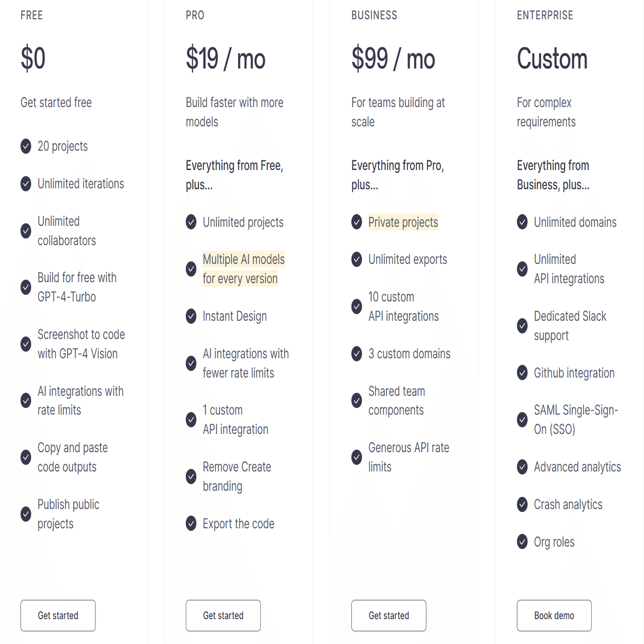644x644 pixels.
Task: Click the Book demo button
Action: pyautogui.click(x=554, y=615)
